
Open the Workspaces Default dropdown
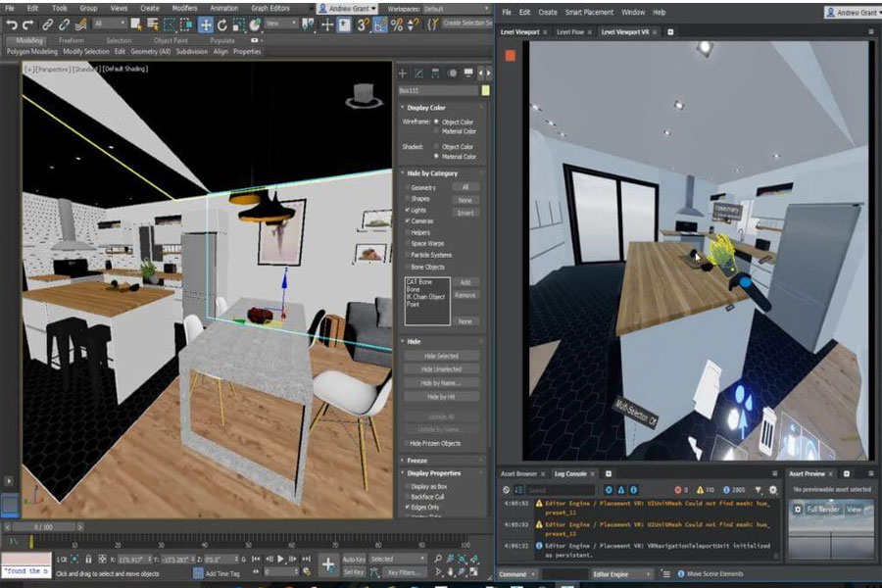click(x=455, y=9)
